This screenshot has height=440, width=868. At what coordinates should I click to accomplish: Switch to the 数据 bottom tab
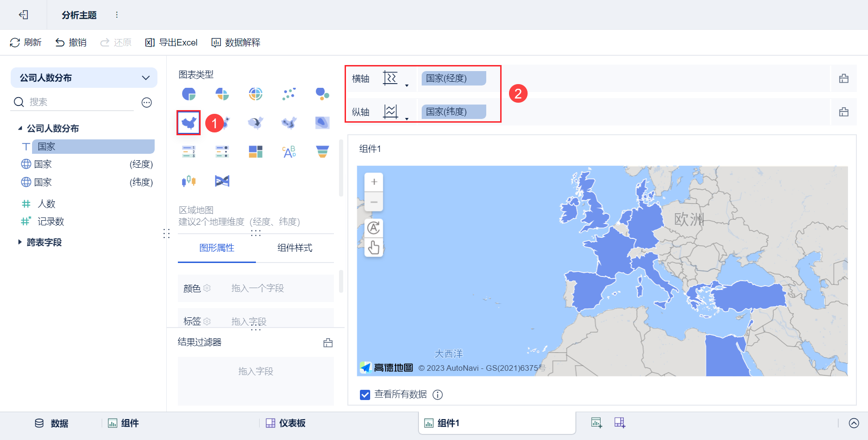pyautogui.click(x=52, y=423)
